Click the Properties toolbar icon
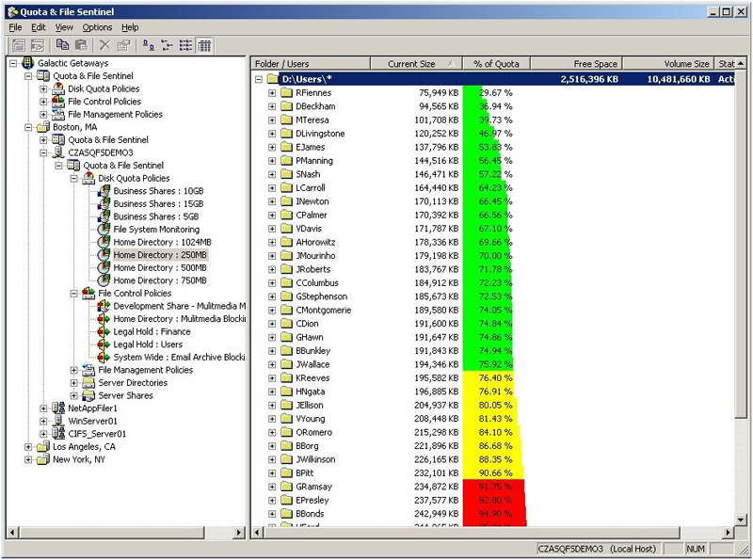 (x=124, y=45)
